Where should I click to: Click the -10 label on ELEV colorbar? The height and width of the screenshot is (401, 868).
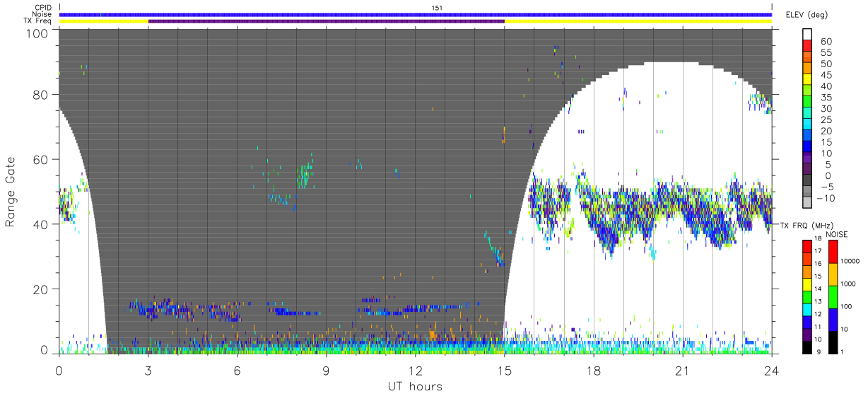(824, 199)
